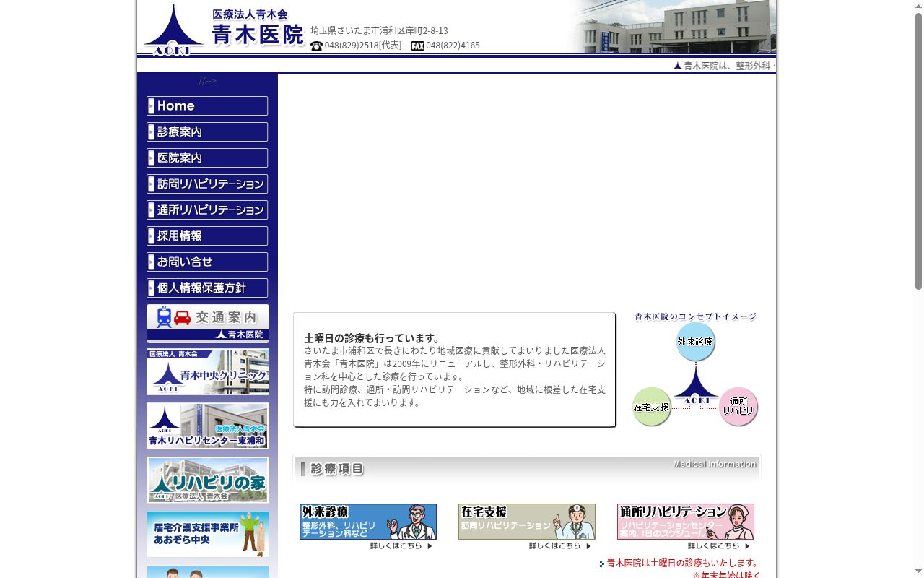
Task: Click the 在宅支援 green circle icon
Action: 652,407
